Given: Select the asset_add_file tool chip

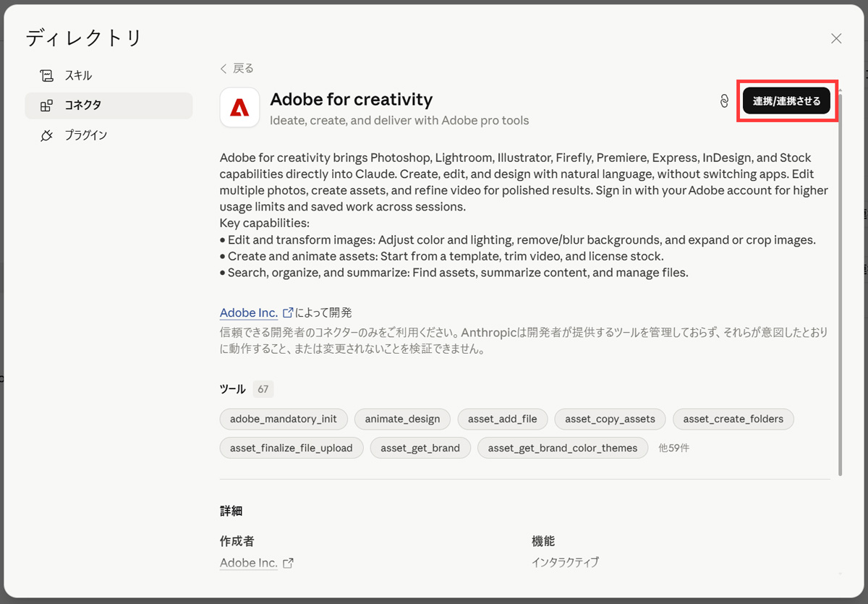Looking at the screenshot, I should [x=503, y=419].
